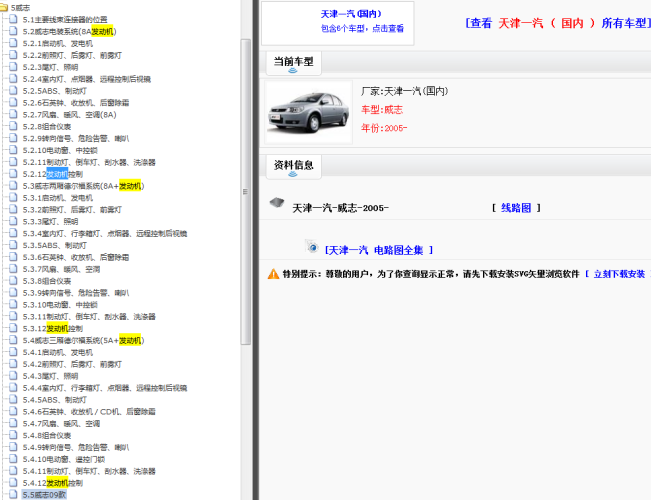
Task: Open 5.3.8组合仪表 diagram
Action: [x=46, y=281]
